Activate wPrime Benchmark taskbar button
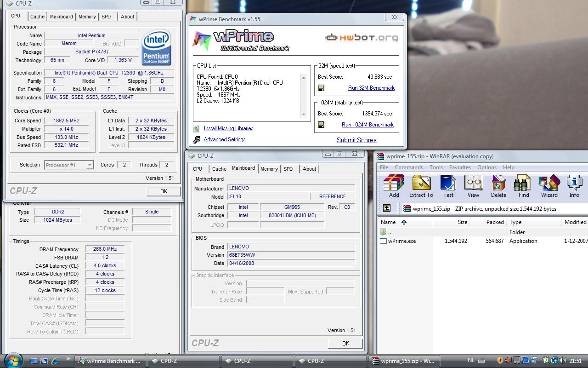 pos(110,361)
